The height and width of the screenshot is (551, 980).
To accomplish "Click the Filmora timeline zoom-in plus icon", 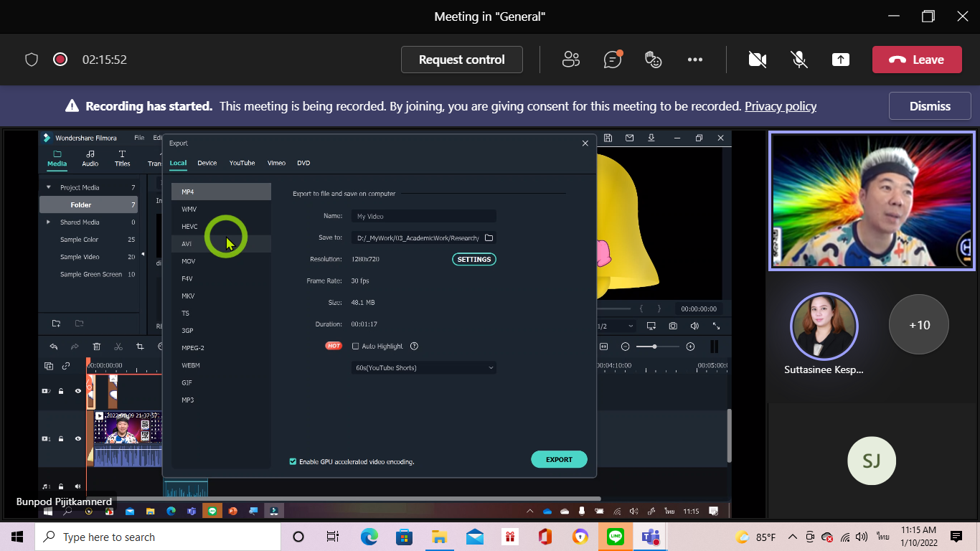I will coord(690,347).
